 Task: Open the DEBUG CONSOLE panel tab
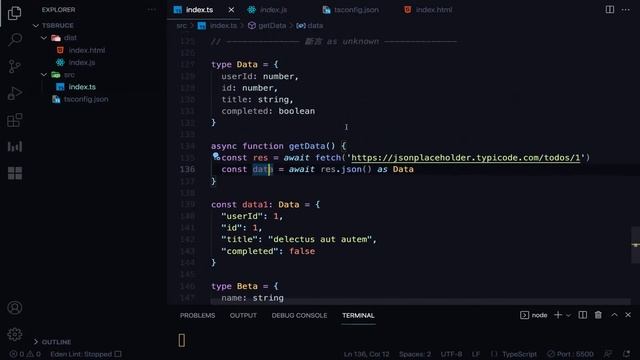pyautogui.click(x=299, y=316)
